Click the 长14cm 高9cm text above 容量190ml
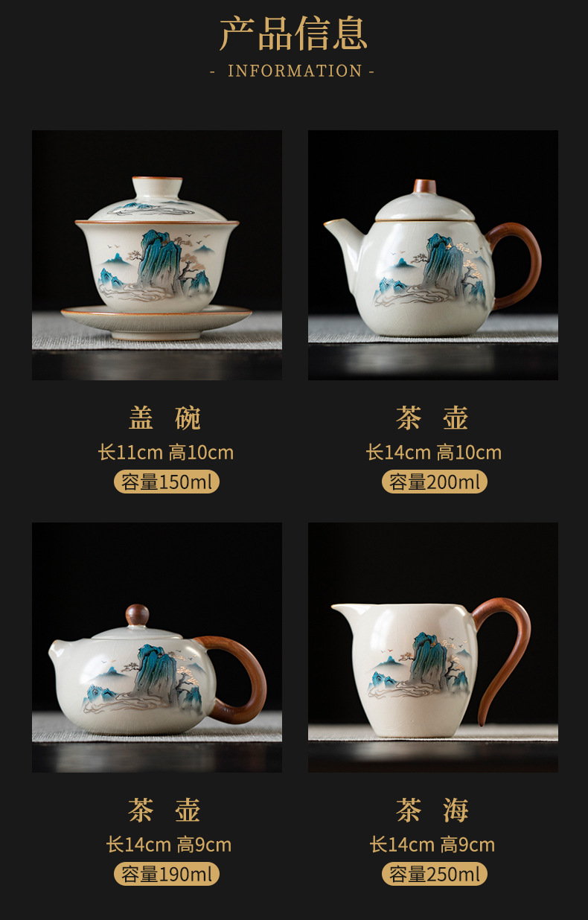The image size is (588, 920). 169,844
